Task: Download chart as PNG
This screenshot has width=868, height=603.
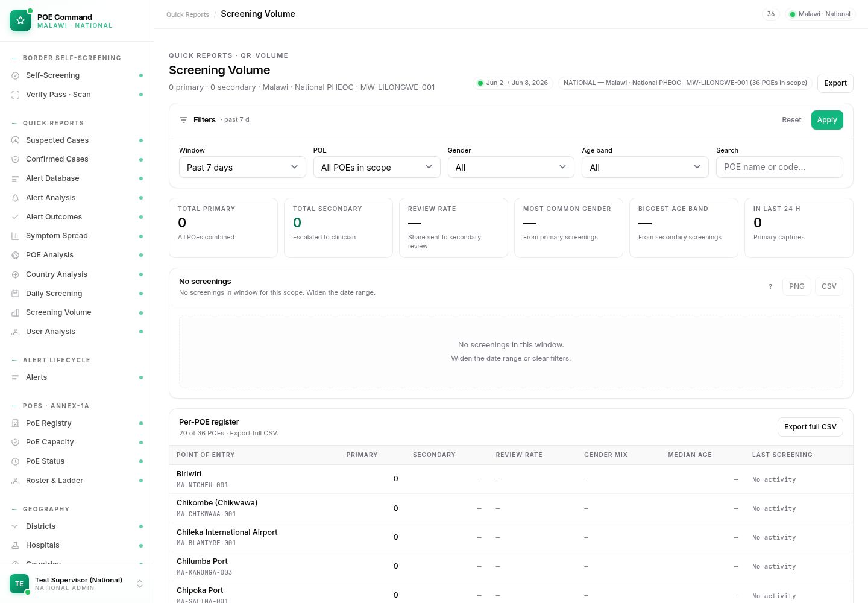Action: (797, 286)
